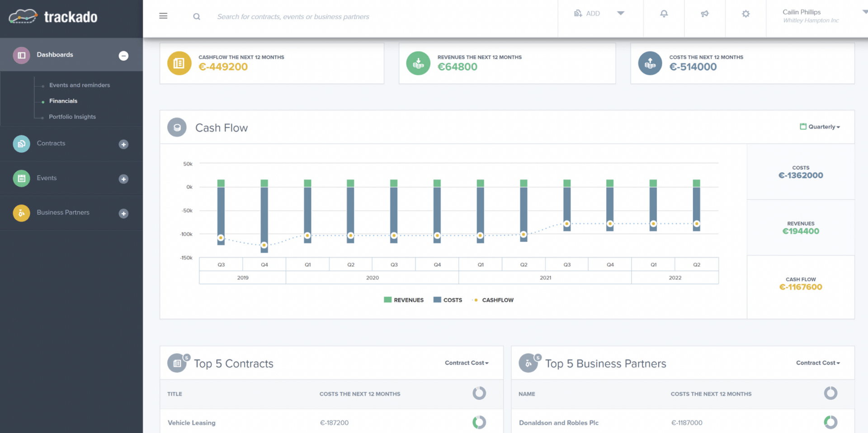Viewport: 868px width, 433px height.
Task: Open the Contract Cost sort dropdown for Top 5 Contracts
Action: click(466, 362)
